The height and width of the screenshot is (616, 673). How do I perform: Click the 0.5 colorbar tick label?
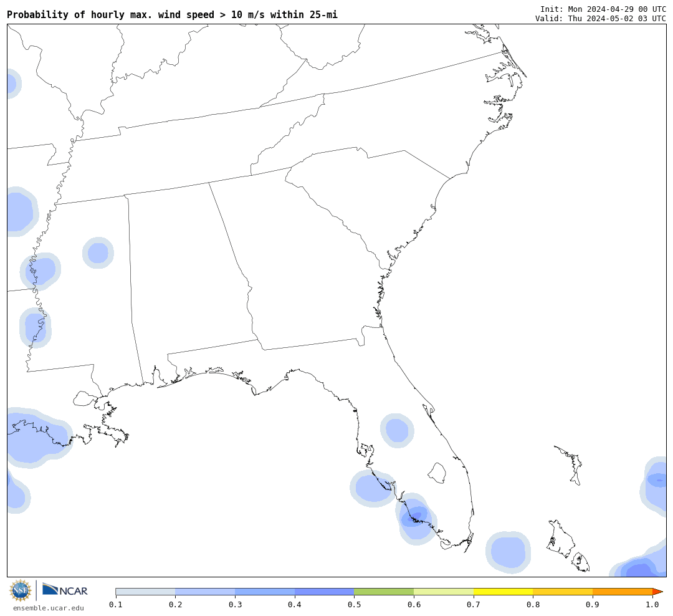[x=354, y=604]
